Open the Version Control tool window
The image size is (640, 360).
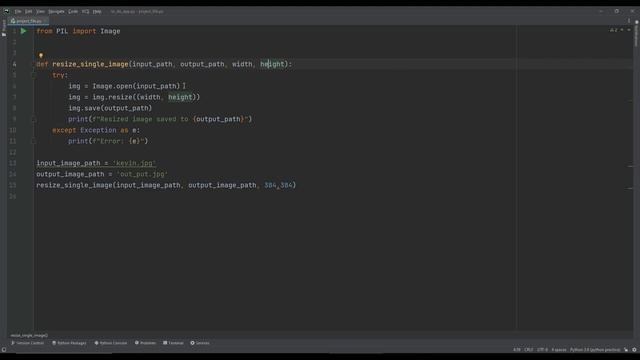27,343
